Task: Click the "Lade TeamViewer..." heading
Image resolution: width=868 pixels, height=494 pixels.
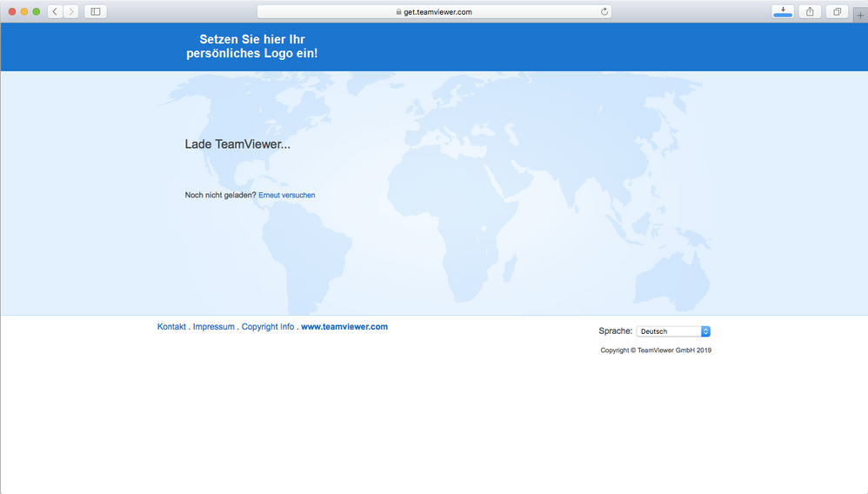Action: coord(237,144)
